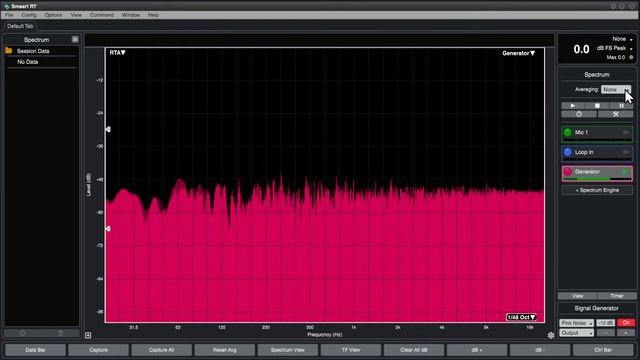Open the Config menu
The width and height of the screenshot is (640, 360).
[29, 15]
